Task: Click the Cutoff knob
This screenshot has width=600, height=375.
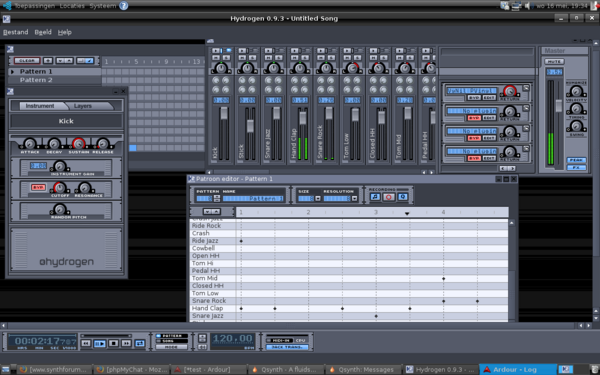Action: [x=60, y=188]
